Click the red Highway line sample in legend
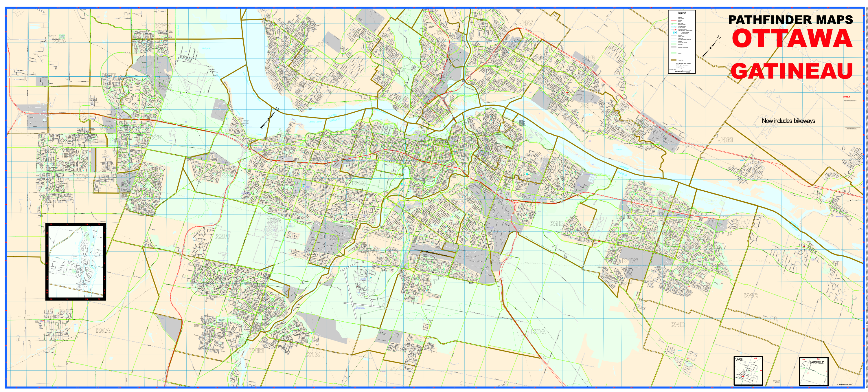 point(674,21)
